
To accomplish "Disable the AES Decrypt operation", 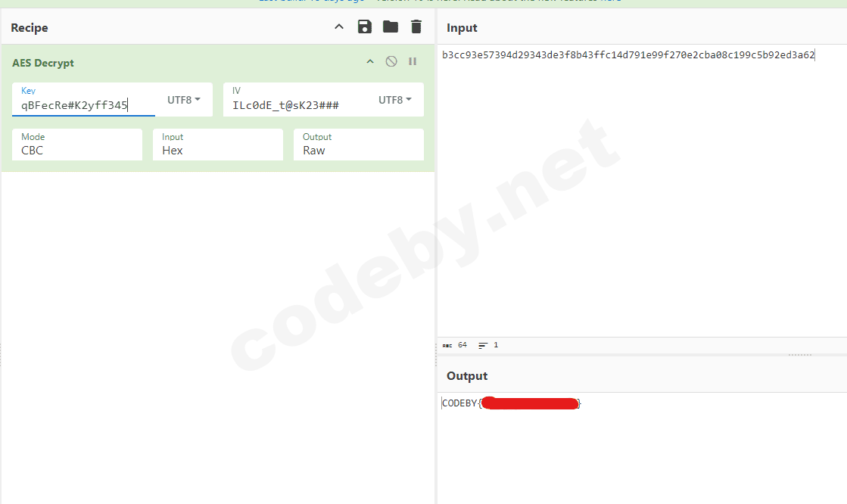I will point(391,61).
